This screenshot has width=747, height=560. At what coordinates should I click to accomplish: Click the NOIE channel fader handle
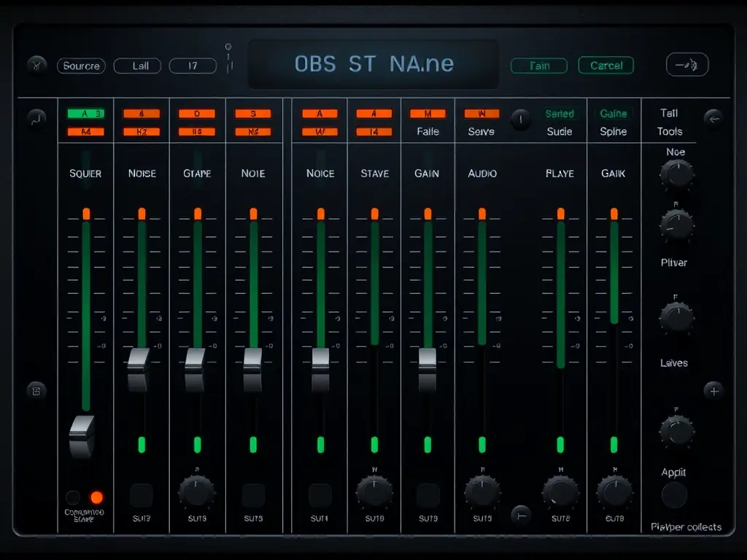(x=252, y=370)
